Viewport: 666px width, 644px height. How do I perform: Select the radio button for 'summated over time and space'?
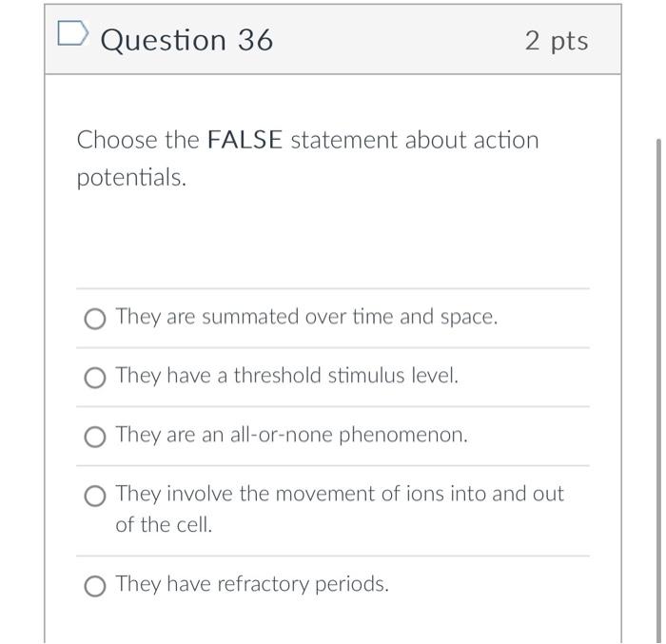(x=95, y=319)
